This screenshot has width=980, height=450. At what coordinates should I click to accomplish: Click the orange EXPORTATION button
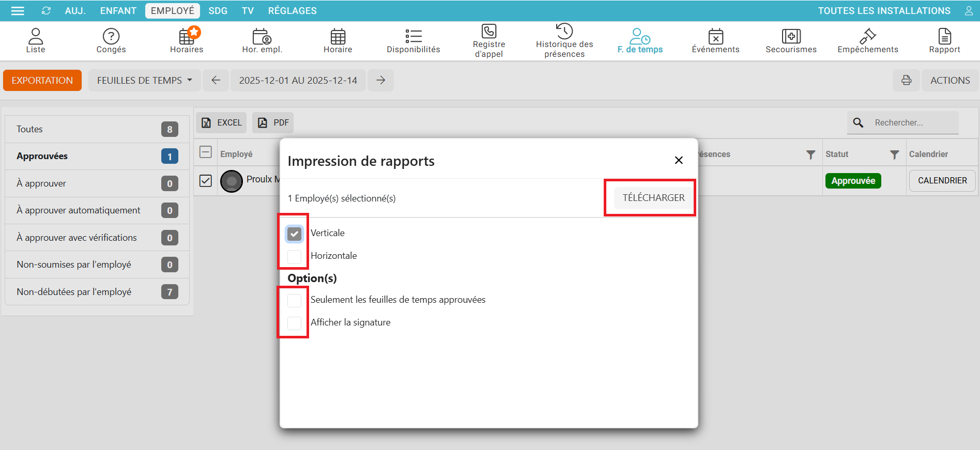(42, 81)
